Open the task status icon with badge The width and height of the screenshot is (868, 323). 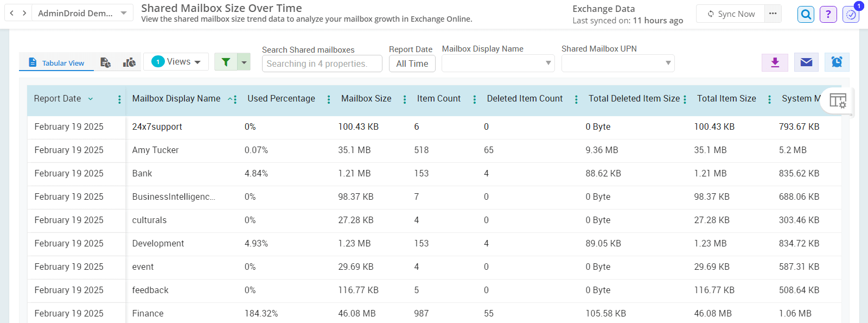click(851, 15)
